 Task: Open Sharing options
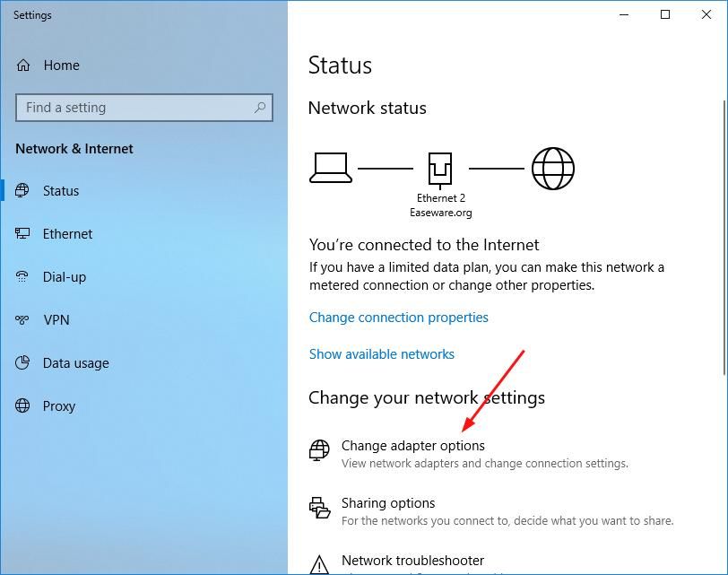388,503
